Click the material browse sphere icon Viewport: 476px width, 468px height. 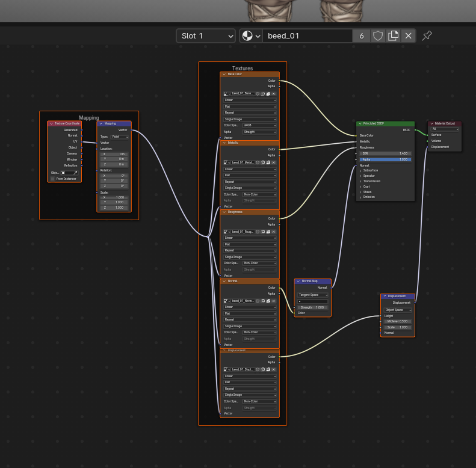(x=247, y=36)
